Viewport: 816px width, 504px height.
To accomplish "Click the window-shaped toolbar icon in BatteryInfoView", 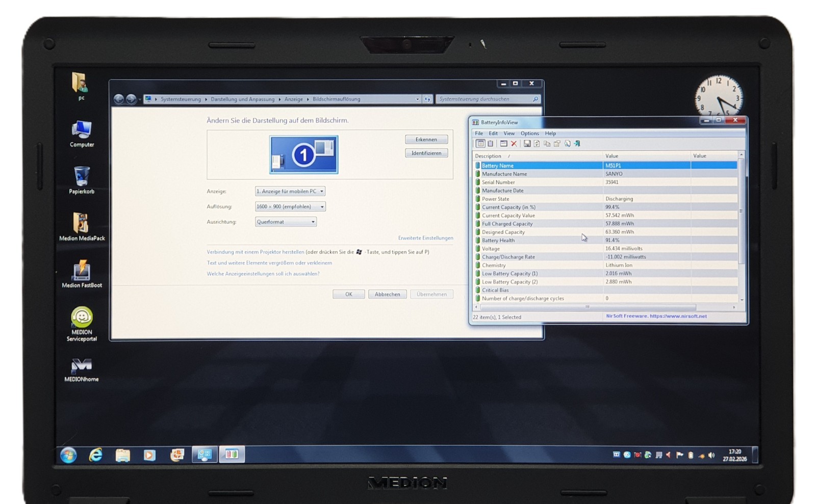I will click(503, 144).
